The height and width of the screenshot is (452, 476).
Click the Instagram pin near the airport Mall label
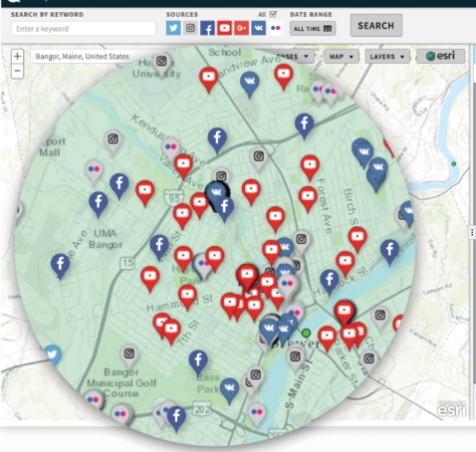click(113, 141)
